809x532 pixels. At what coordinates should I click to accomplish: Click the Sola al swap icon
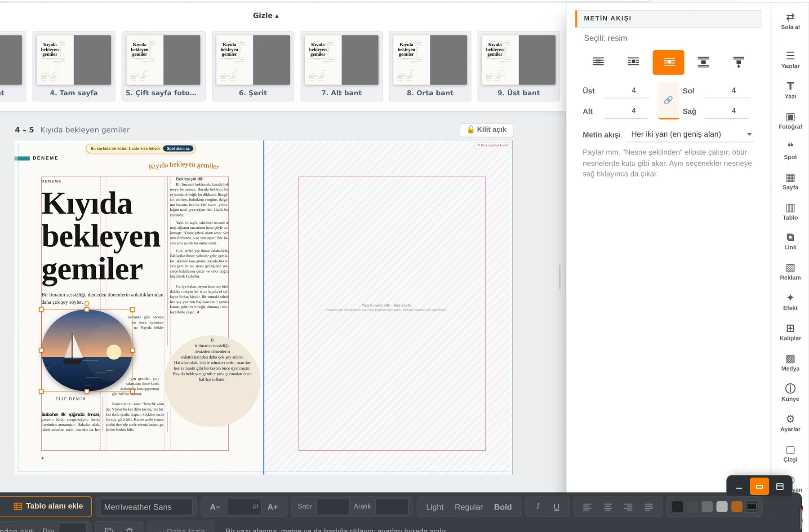(790, 21)
